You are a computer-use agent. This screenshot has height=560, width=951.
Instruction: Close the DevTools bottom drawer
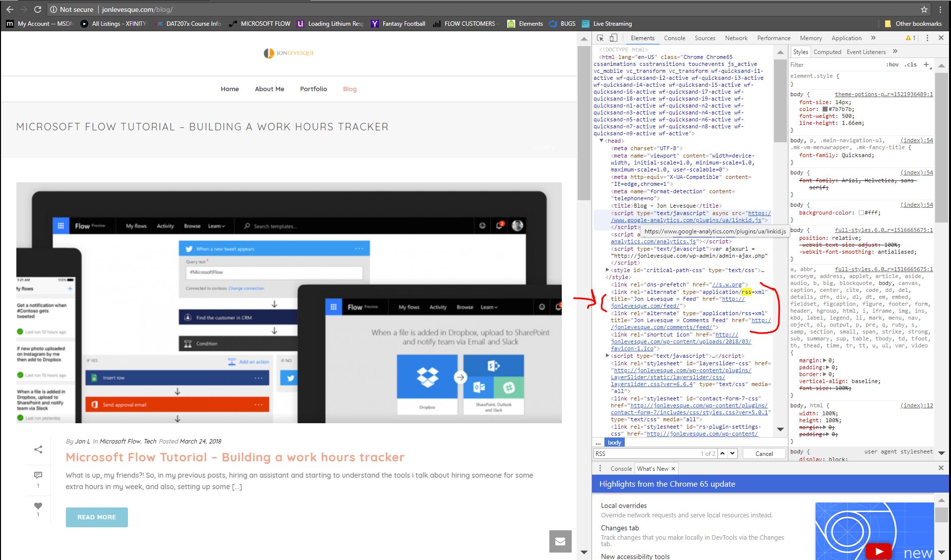coord(941,468)
